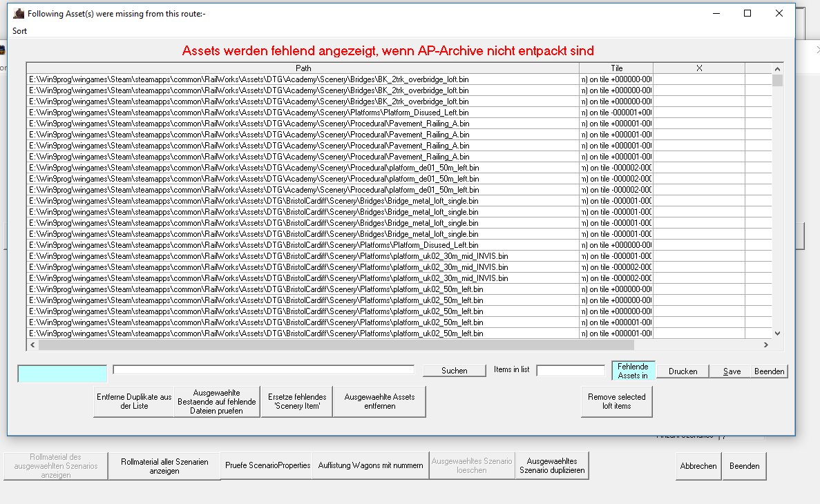Click the vertical scrollbar's down arrow
820x504 pixels.
(x=777, y=333)
